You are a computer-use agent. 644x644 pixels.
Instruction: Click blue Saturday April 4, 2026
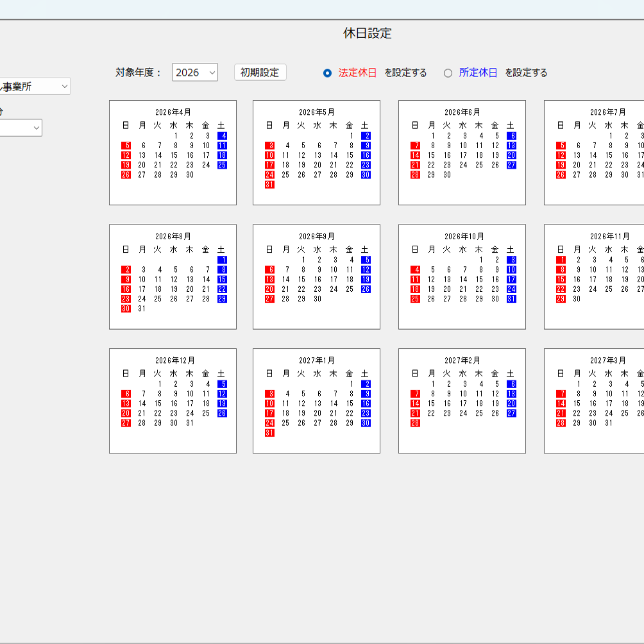pos(222,136)
